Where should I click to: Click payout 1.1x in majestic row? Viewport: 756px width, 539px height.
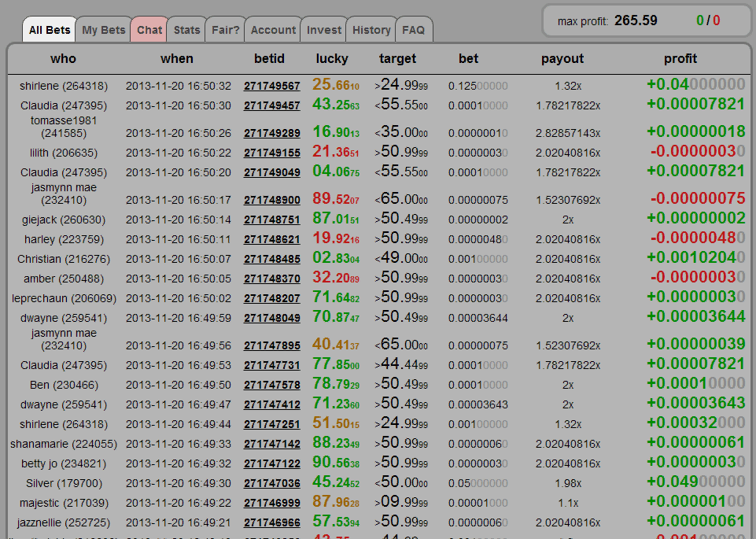tap(568, 504)
